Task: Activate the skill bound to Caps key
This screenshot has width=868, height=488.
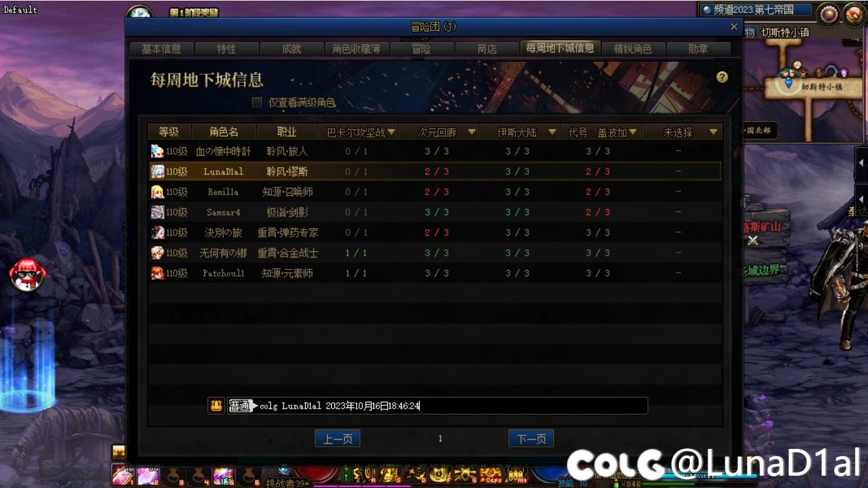Action: [x=491, y=474]
